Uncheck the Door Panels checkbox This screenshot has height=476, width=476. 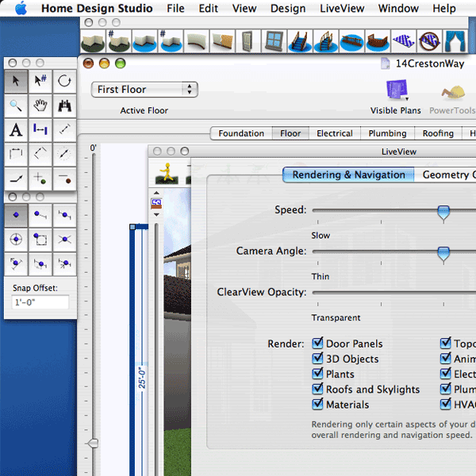tap(317, 344)
